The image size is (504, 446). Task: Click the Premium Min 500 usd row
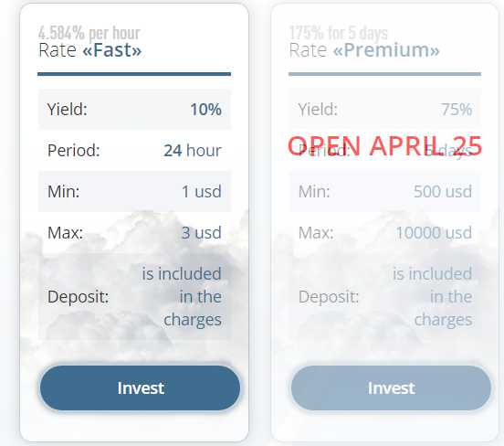click(x=384, y=191)
